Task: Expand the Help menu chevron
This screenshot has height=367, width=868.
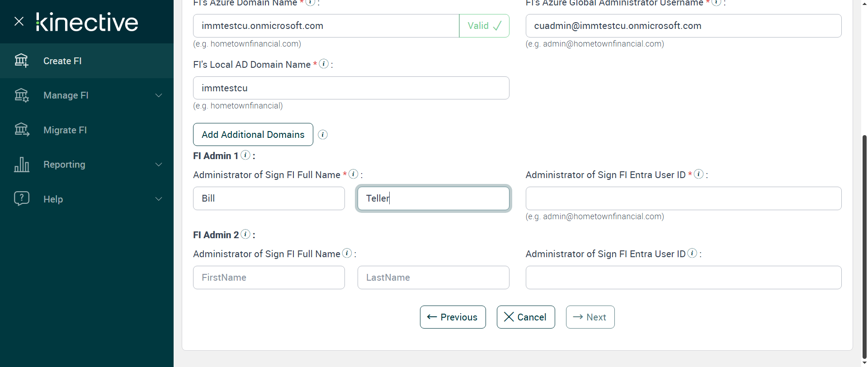Action: [x=159, y=199]
